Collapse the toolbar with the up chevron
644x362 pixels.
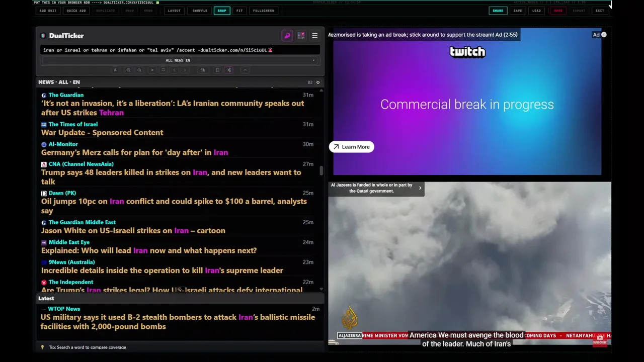pyautogui.click(x=245, y=70)
